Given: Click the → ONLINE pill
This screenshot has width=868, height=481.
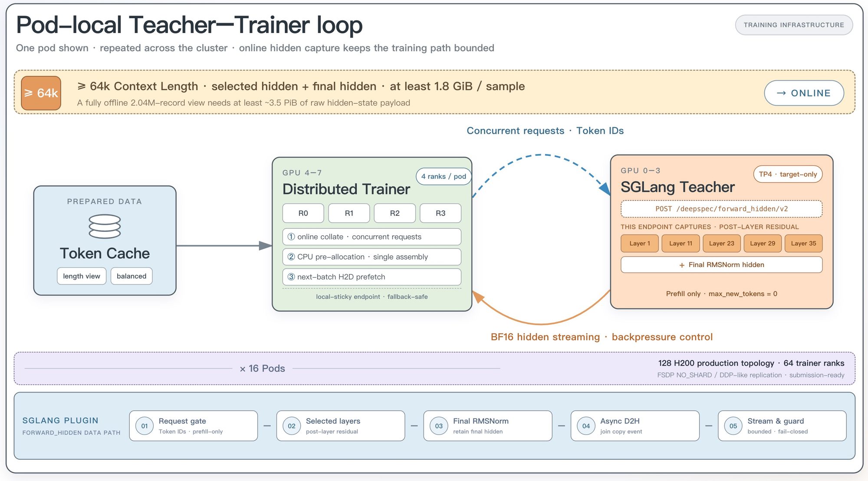Looking at the screenshot, I should pyautogui.click(x=804, y=93).
